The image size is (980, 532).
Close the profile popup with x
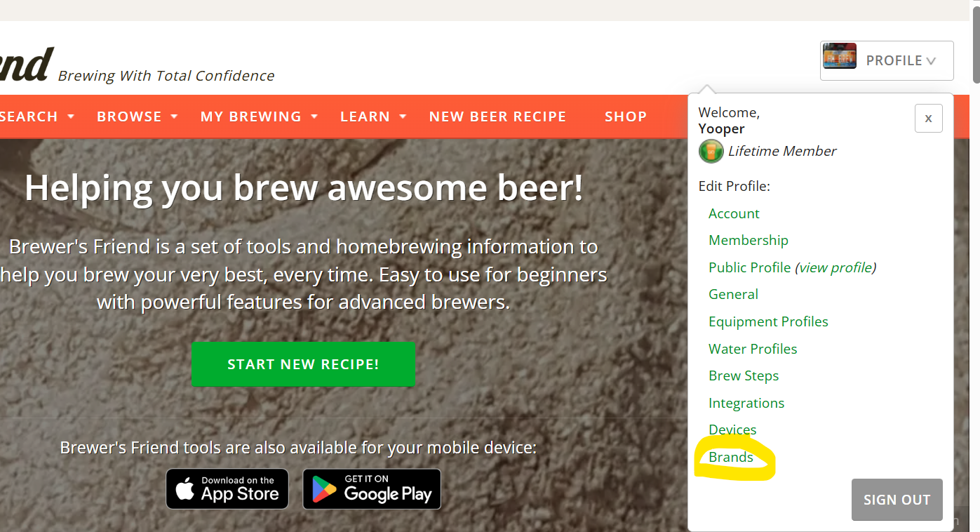pos(928,119)
